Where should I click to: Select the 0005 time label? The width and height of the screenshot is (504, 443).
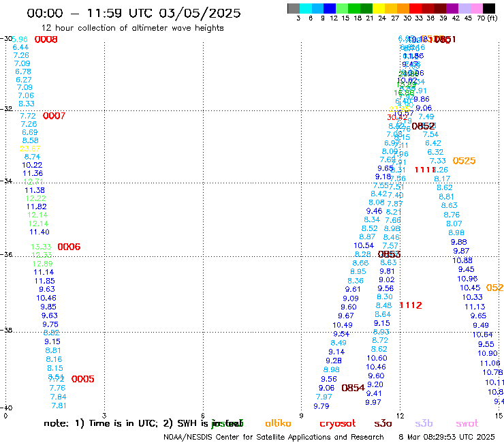point(82,379)
